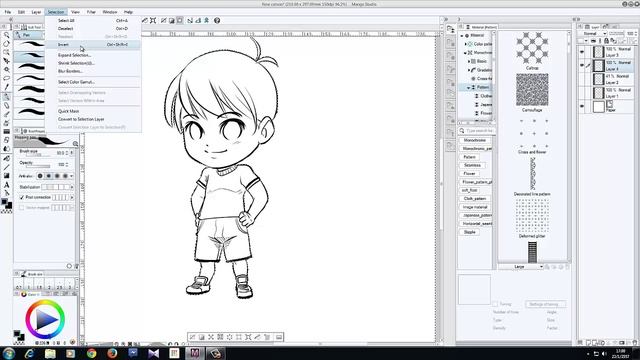Adjust the brush Opacity slider

(x=38, y=166)
